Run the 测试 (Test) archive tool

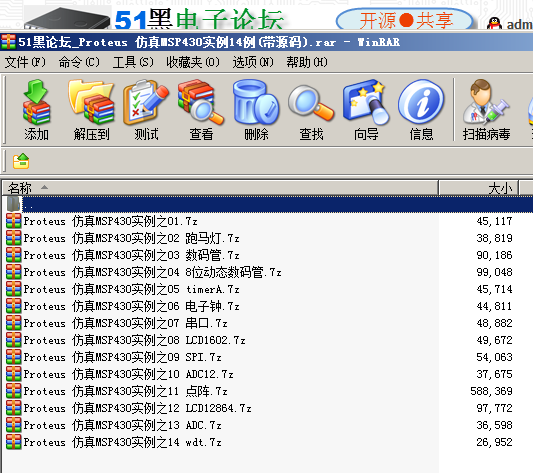[x=146, y=110]
